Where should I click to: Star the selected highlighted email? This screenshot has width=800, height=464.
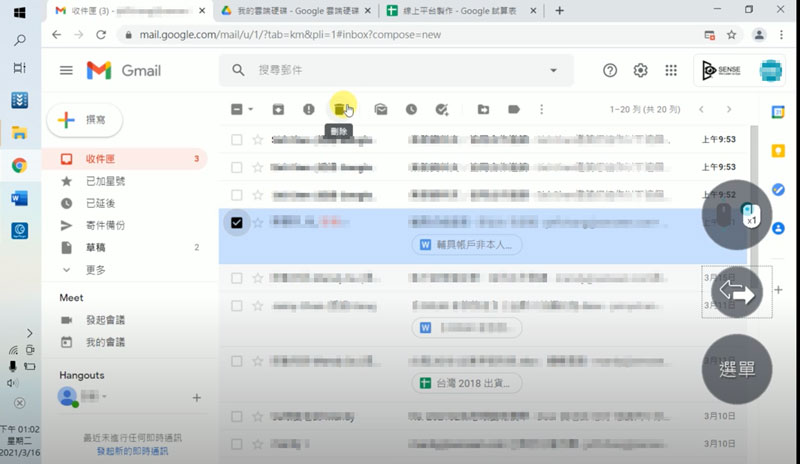click(258, 223)
